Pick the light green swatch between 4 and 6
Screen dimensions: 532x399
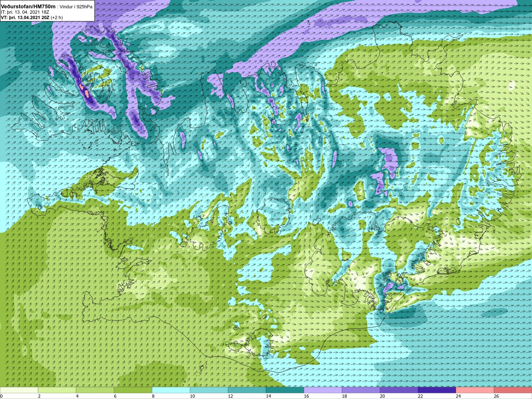coord(95,390)
